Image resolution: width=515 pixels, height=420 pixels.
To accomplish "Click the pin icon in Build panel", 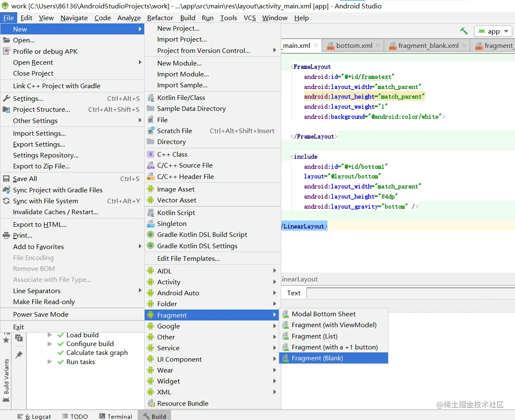I will (x=19, y=355).
